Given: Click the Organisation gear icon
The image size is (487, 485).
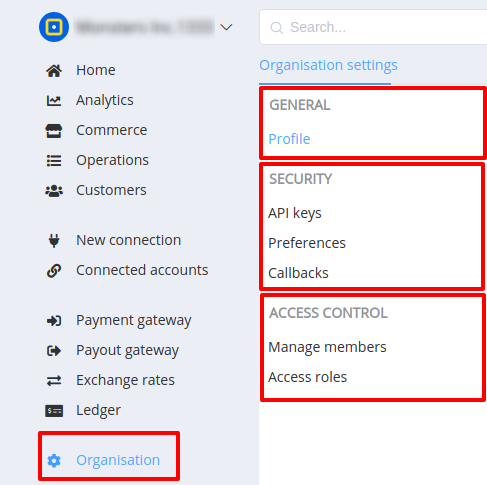Looking at the screenshot, I should pyautogui.click(x=54, y=461).
